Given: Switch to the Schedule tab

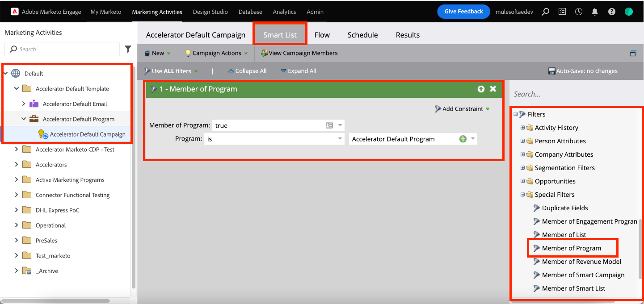Looking at the screenshot, I should click(363, 35).
